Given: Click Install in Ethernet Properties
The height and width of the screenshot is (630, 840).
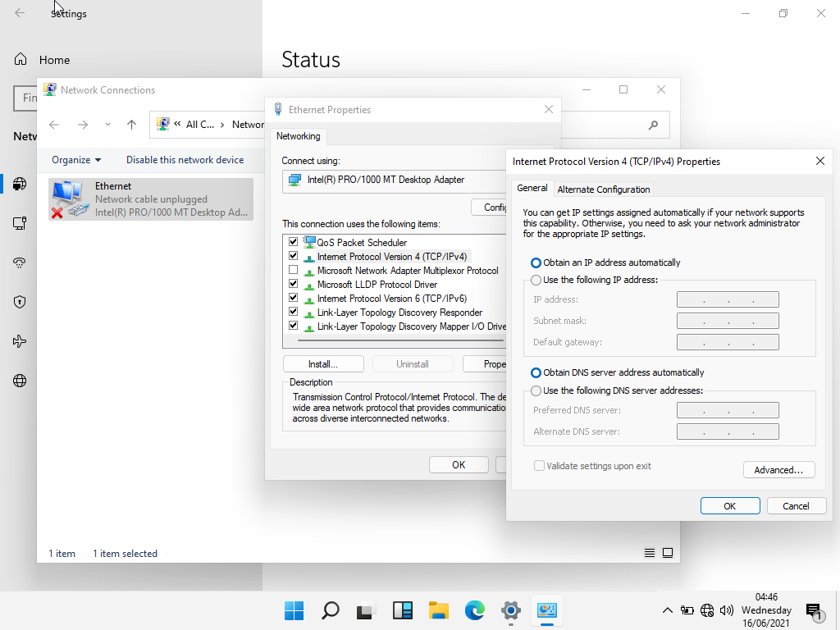Looking at the screenshot, I should point(323,363).
